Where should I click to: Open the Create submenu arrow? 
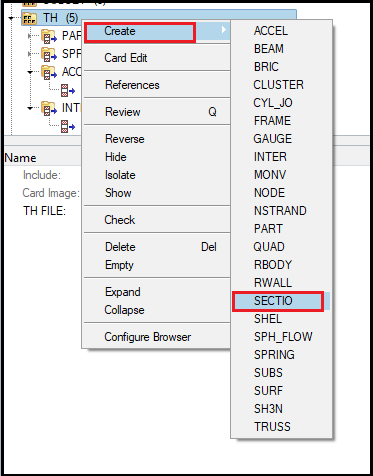coord(224,31)
